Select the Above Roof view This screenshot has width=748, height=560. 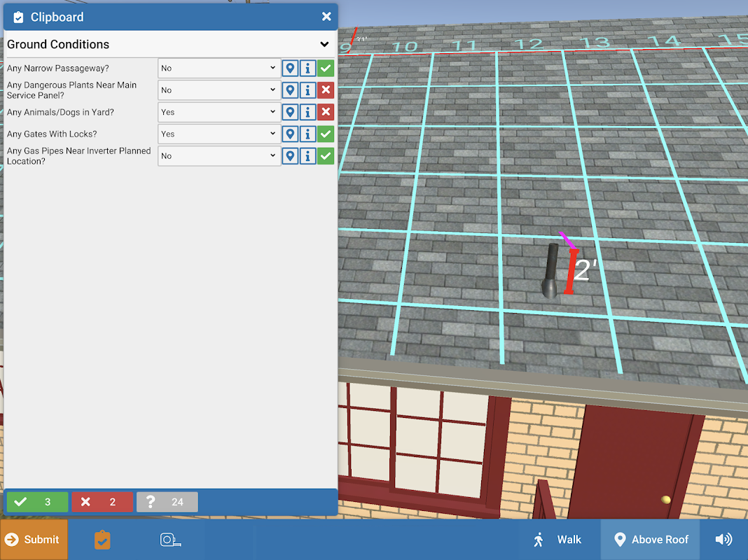tap(650, 540)
